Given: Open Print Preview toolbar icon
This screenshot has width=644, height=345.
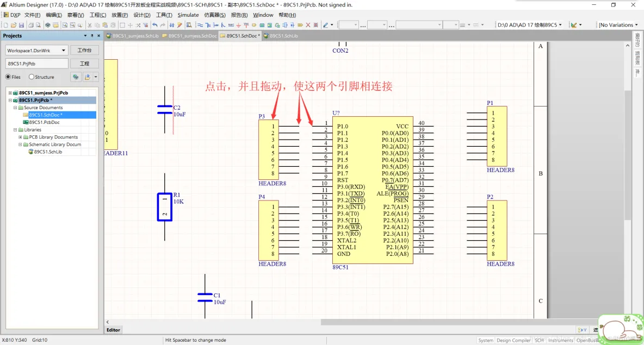Looking at the screenshot, I should tap(38, 25).
